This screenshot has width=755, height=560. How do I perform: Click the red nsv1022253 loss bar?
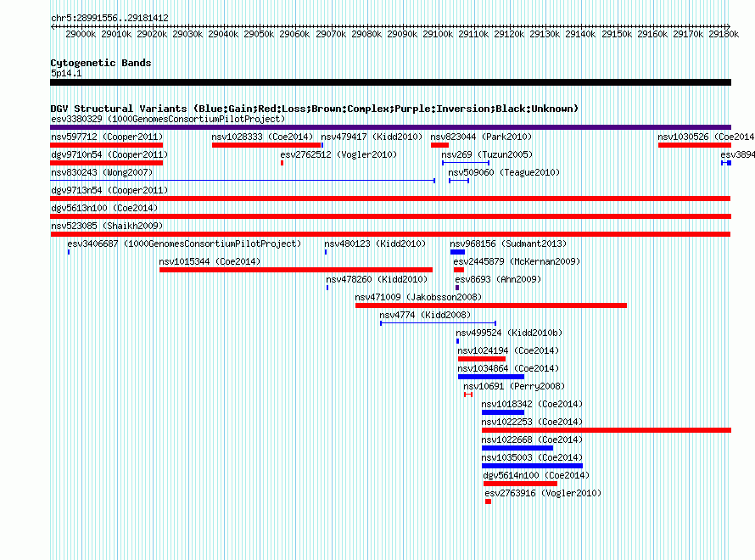click(x=607, y=430)
